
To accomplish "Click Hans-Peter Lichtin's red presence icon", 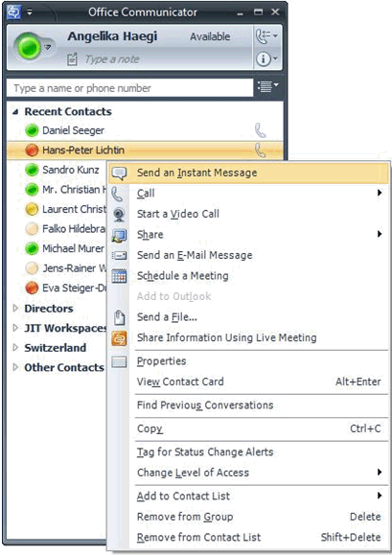I will [x=32, y=150].
